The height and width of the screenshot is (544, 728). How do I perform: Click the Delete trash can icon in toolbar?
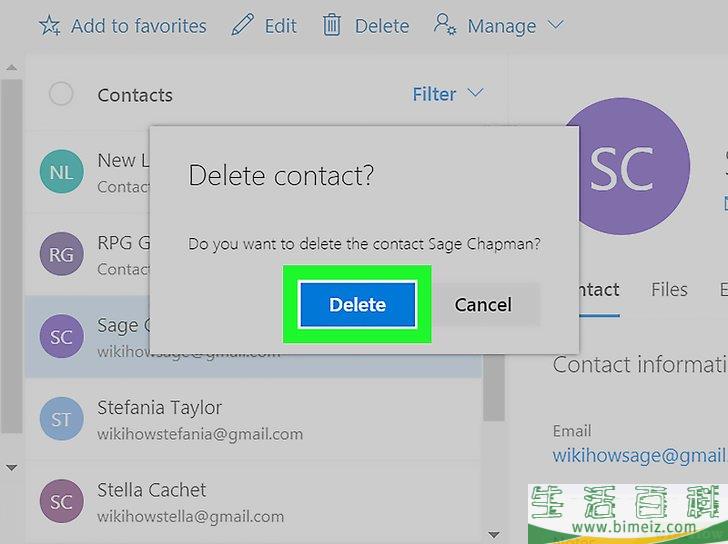[x=332, y=25]
